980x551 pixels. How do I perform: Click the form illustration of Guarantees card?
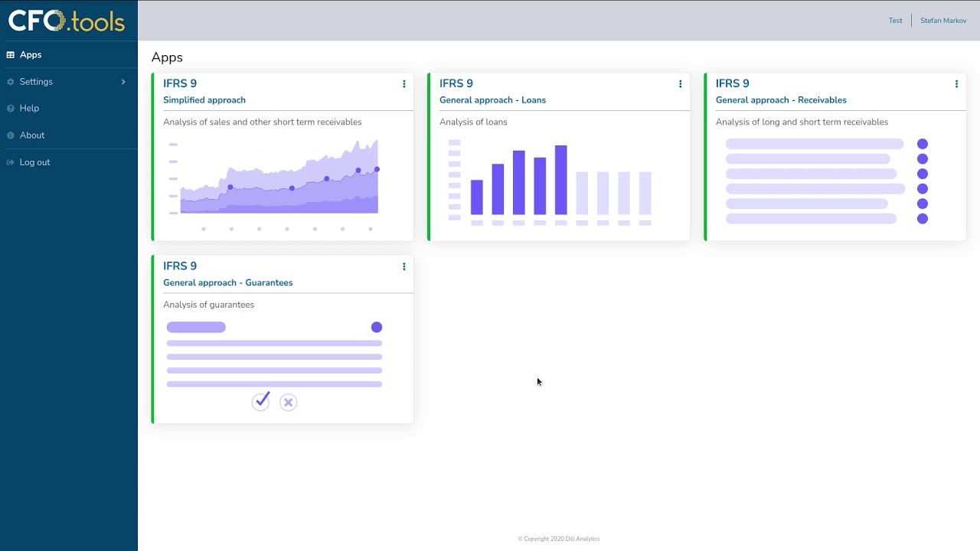[x=274, y=366]
